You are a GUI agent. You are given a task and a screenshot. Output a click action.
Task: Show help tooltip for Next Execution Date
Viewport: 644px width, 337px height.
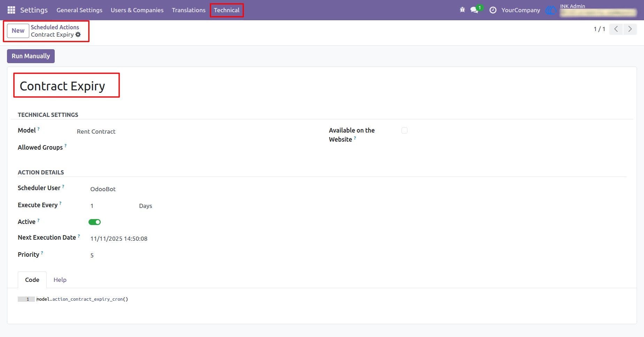[79, 236]
